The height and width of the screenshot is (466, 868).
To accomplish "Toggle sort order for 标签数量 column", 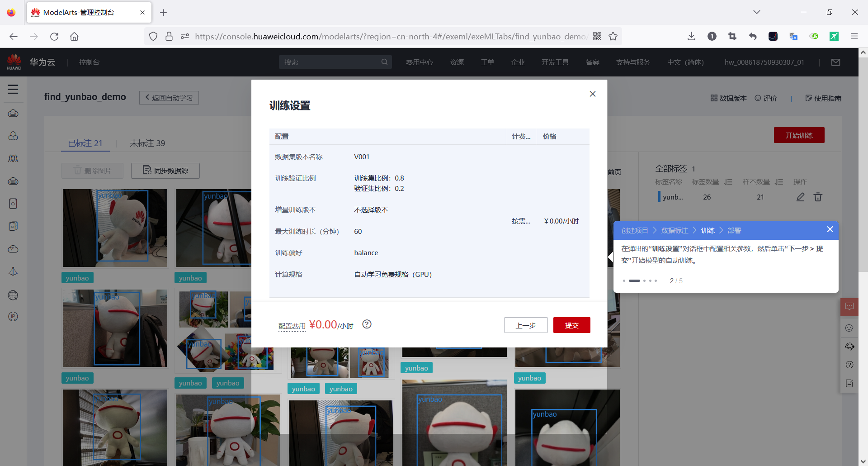I will [729, 182].
